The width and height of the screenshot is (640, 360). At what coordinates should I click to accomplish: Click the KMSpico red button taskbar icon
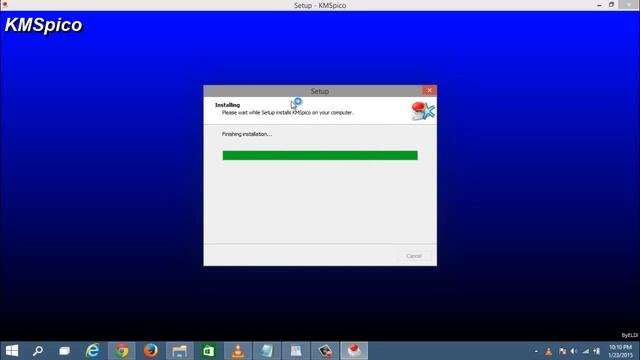(354, 351)
